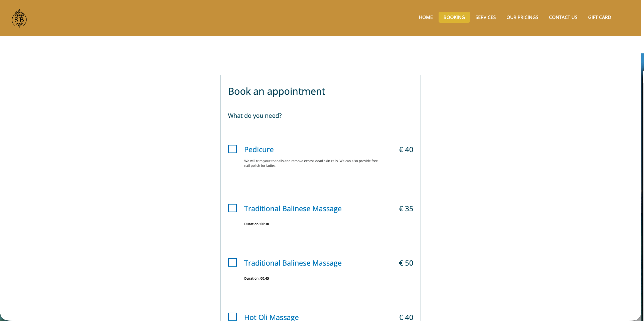Open the SERVICES menu item
The width and height of the screenshot is (644, 321).
(485, 17)
